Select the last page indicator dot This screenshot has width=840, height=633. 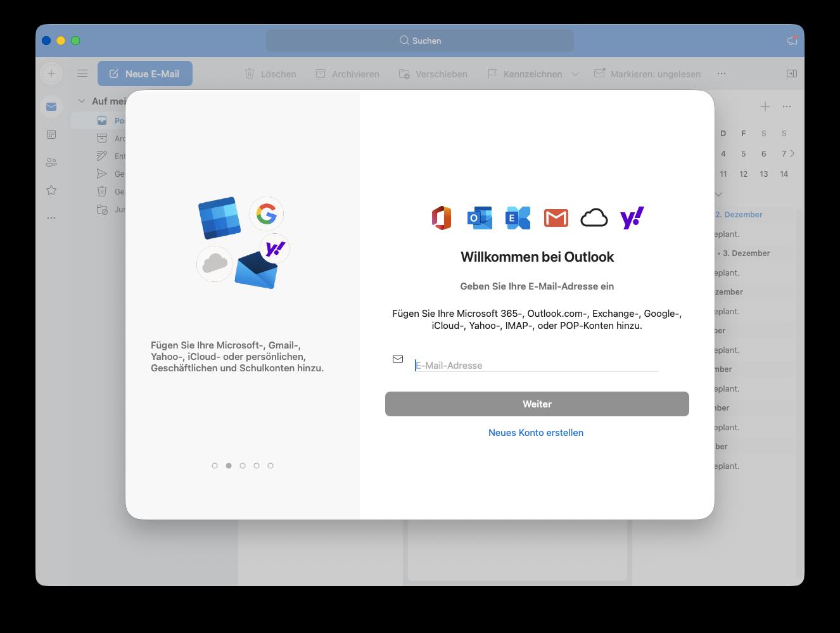pos(270,466)
